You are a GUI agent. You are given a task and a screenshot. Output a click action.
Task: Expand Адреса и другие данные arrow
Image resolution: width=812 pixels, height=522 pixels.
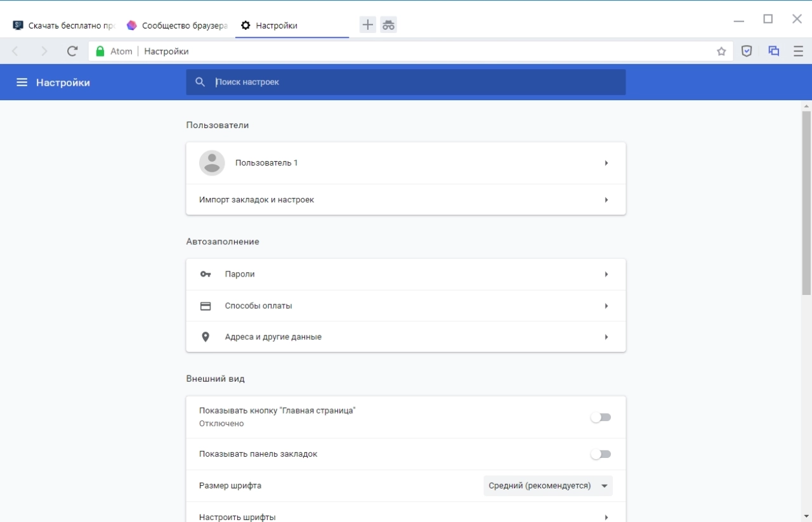pyautogui.click(x=606, y=337)
